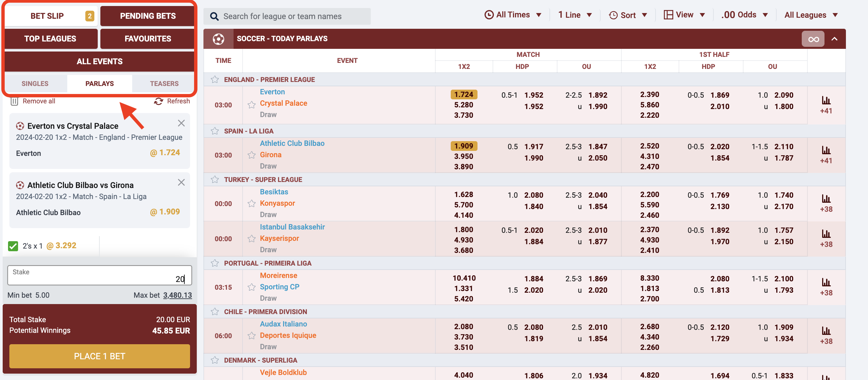The height and width of the screenshot is (380, 868).
Task: Click Max bet 3,480.13 amount
Action: click(177, 295)
